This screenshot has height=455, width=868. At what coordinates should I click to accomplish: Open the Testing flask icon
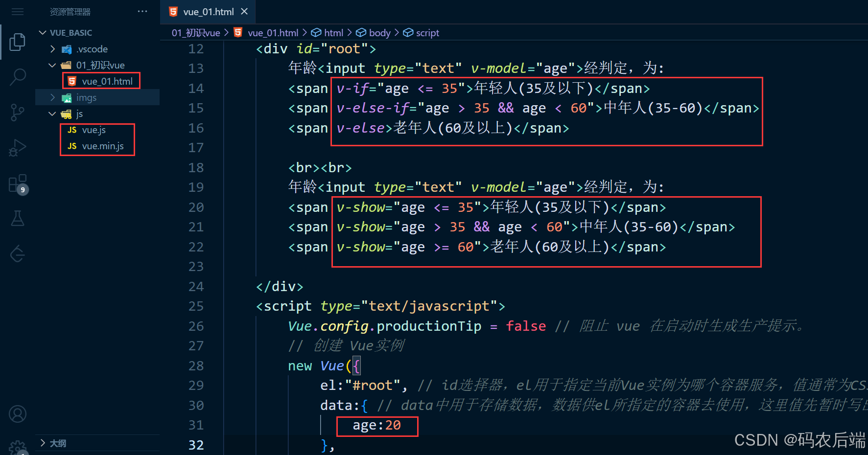(x=17, y=218)
